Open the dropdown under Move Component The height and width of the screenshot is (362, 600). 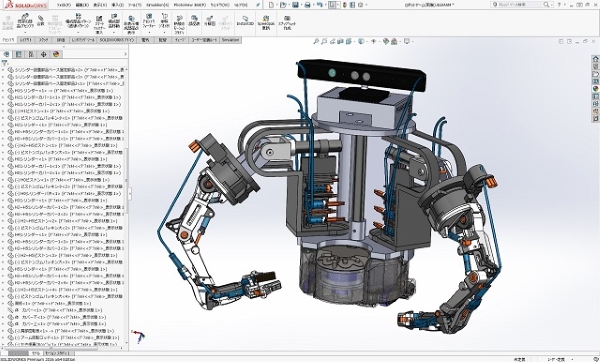point(114,32)
